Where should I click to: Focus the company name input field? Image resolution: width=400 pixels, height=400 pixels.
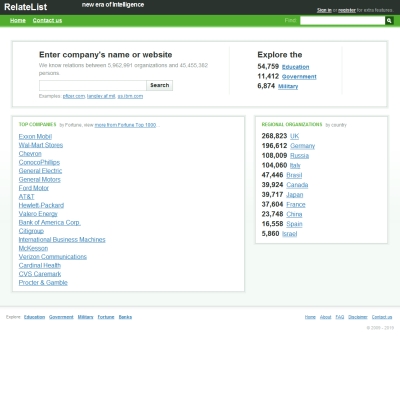click(93, 85)
